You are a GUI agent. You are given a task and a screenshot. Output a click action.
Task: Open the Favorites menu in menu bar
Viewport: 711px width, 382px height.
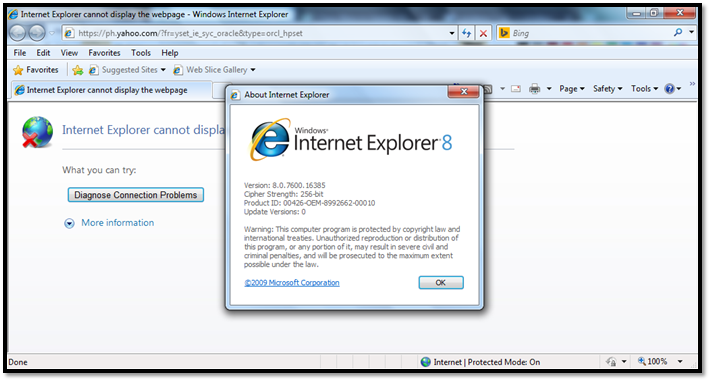104,53
